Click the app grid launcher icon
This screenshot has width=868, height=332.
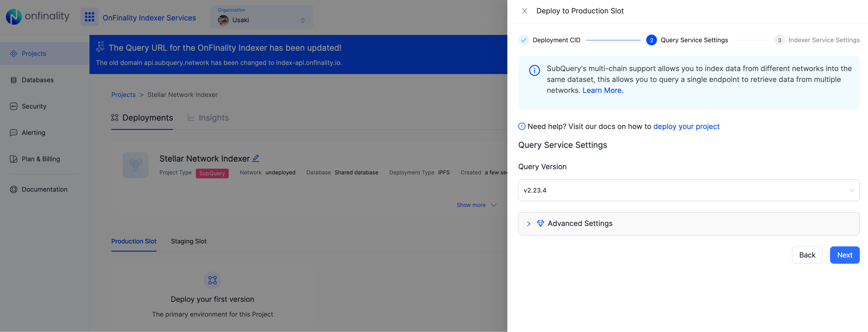coord(89,17)
